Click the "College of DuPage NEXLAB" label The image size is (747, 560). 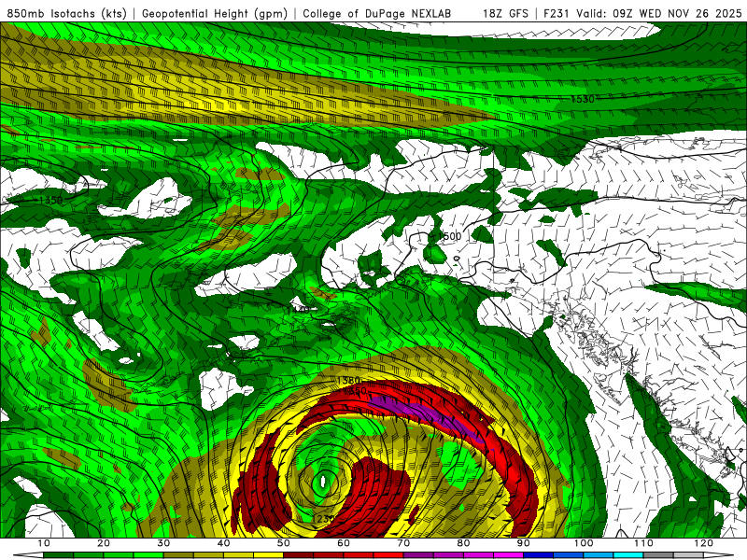(x=377, y=13)
